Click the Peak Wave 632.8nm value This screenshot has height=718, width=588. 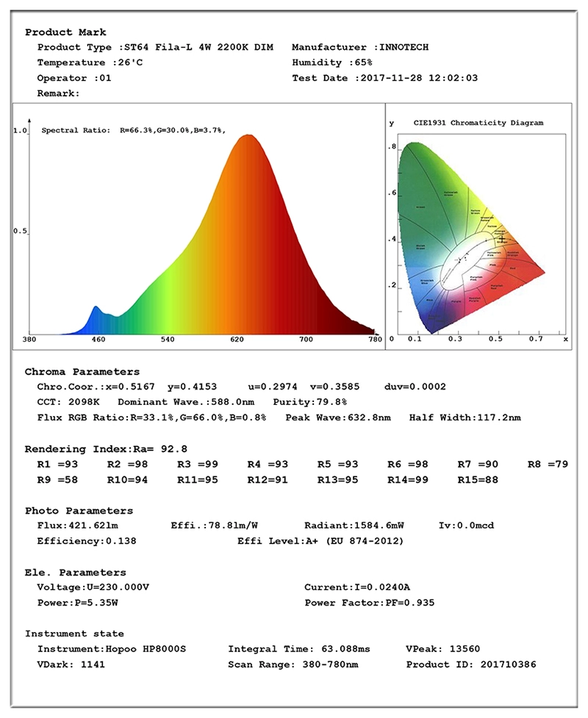click(338, 417)
